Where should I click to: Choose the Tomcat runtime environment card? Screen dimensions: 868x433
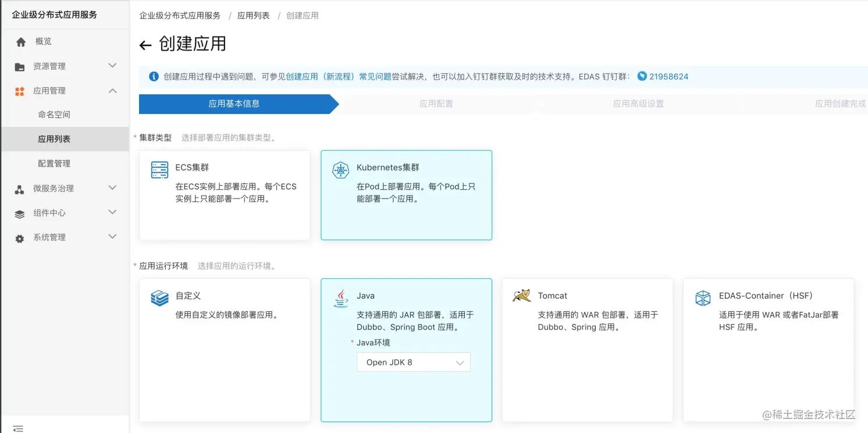(588, 350)
